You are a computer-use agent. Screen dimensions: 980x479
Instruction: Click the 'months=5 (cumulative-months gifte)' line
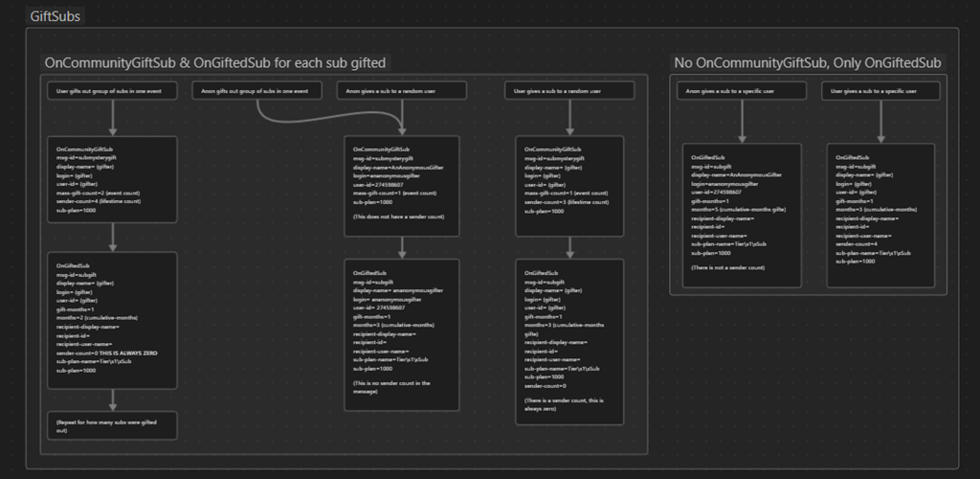(x=738, y=210)
